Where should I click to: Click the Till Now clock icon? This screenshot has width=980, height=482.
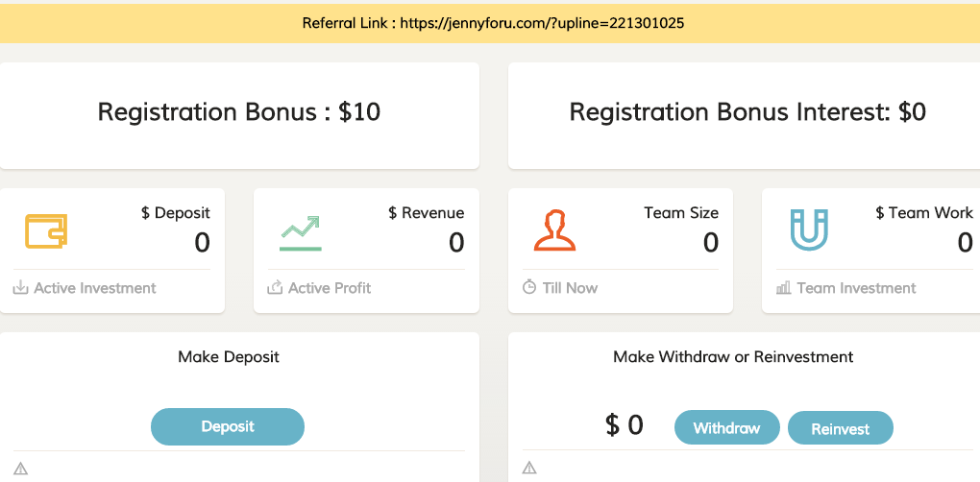click(529, 288)
